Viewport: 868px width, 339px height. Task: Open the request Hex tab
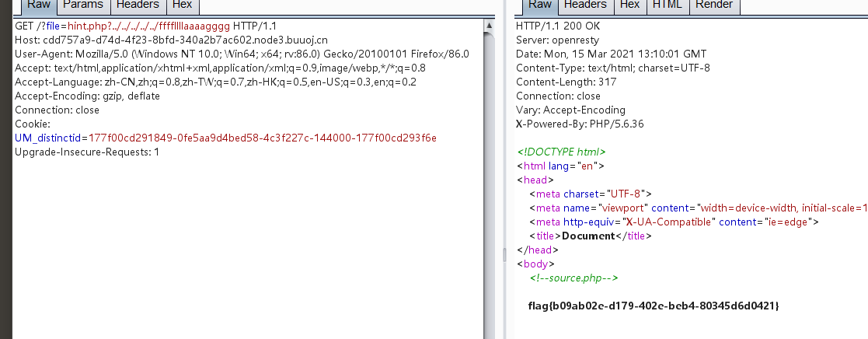coord(182,5)
